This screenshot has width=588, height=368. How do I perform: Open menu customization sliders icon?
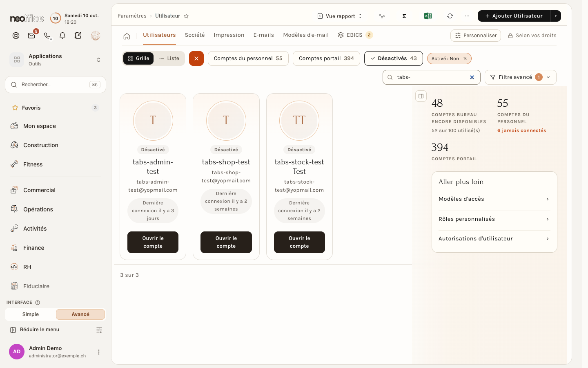point(99,330)
